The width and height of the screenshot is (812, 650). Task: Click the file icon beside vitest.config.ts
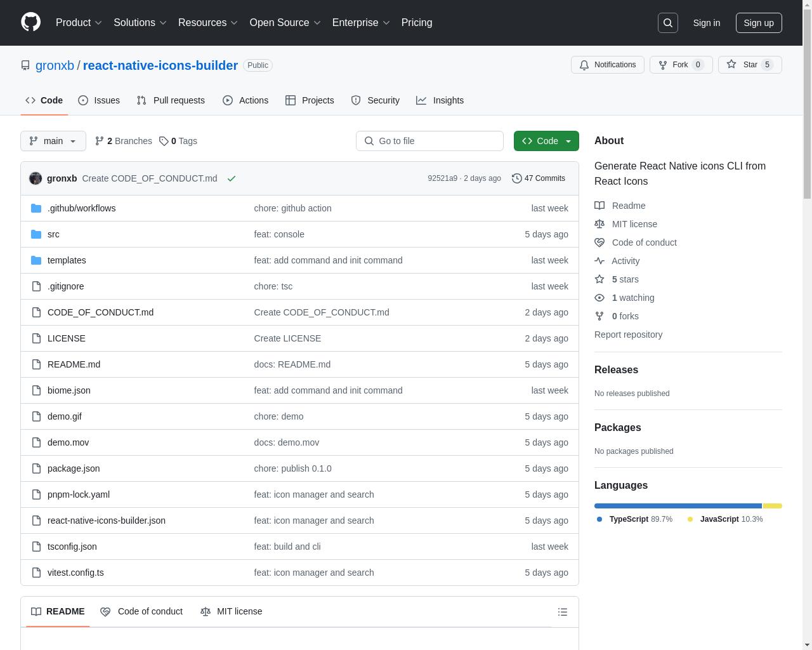tap(36, 573)
